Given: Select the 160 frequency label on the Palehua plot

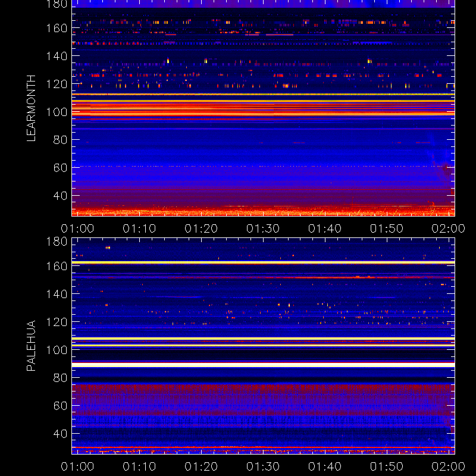Looking at the screenshot, I should 57,266.
